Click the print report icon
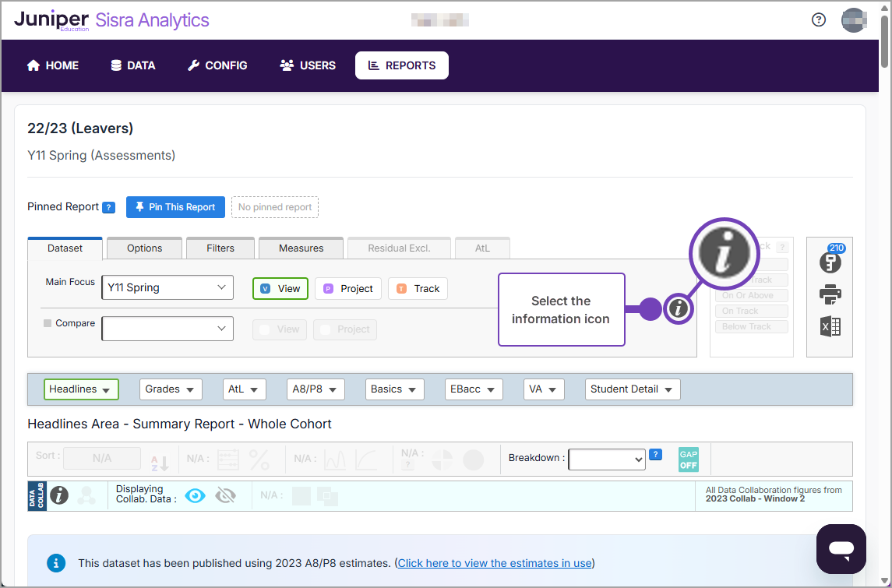The image size is (892, 588). click(830, 294)
